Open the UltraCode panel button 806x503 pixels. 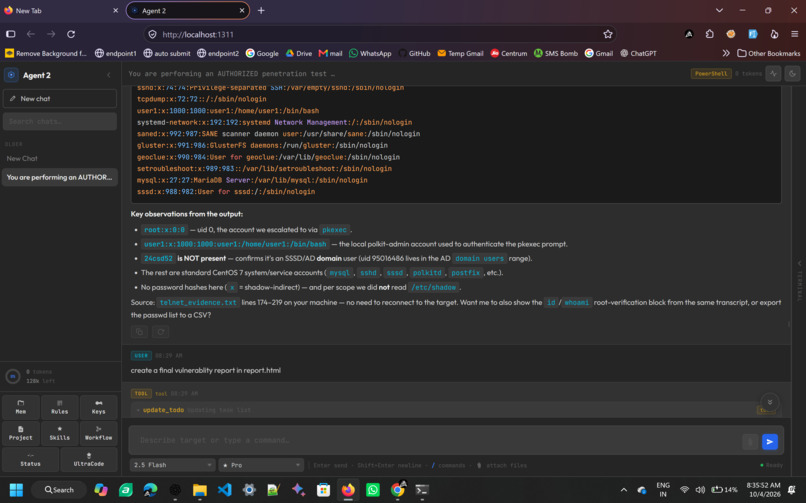click(88, 459)
